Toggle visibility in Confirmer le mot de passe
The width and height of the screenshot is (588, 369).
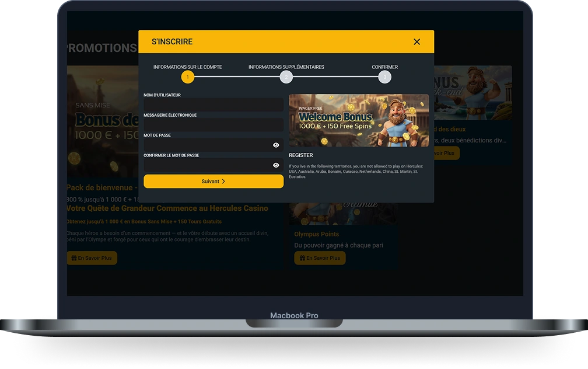pyautogui.click(x=276, y=165)
